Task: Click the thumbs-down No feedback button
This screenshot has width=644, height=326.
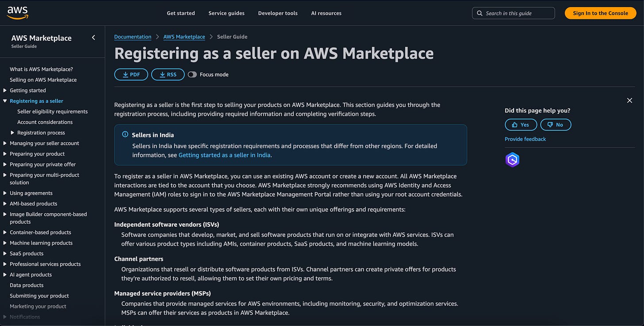Action: pos(556,125)
